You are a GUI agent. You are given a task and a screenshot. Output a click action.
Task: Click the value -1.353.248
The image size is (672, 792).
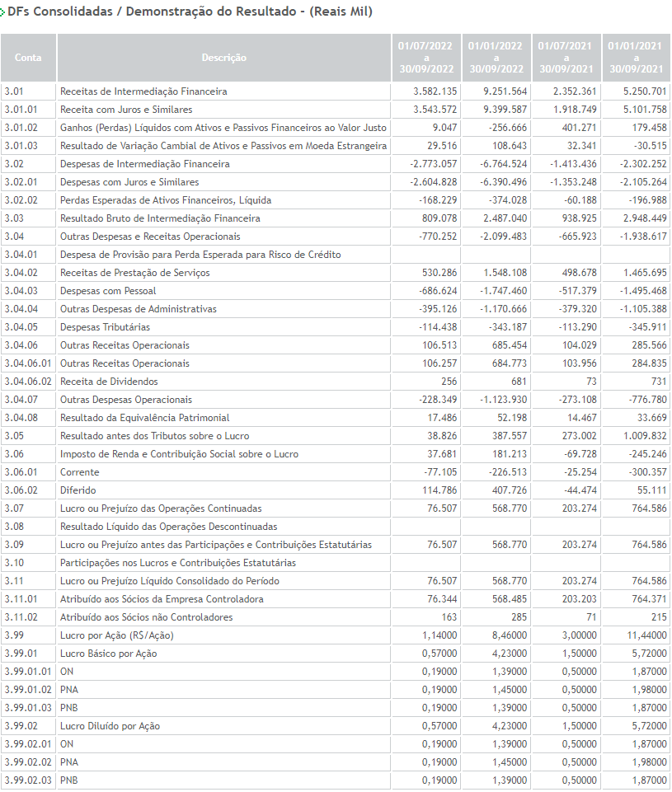click(x=574, y=182)
